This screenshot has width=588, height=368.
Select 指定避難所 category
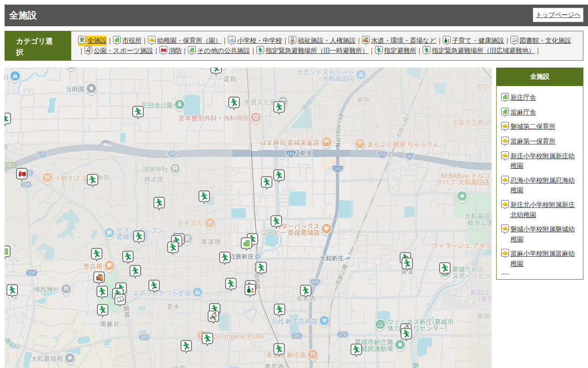[400, 51]
